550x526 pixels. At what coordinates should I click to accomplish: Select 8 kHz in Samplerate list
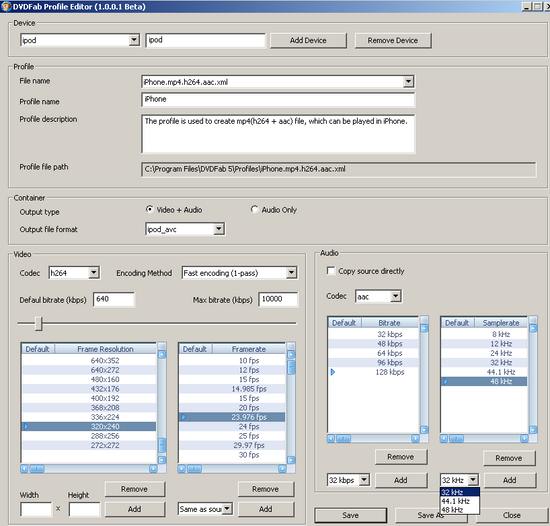point(484,334)
